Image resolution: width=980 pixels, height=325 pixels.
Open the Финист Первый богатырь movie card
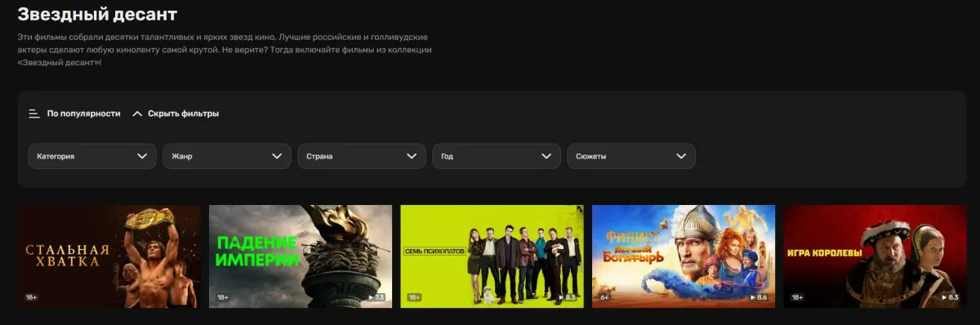click(x=683, y=256)
